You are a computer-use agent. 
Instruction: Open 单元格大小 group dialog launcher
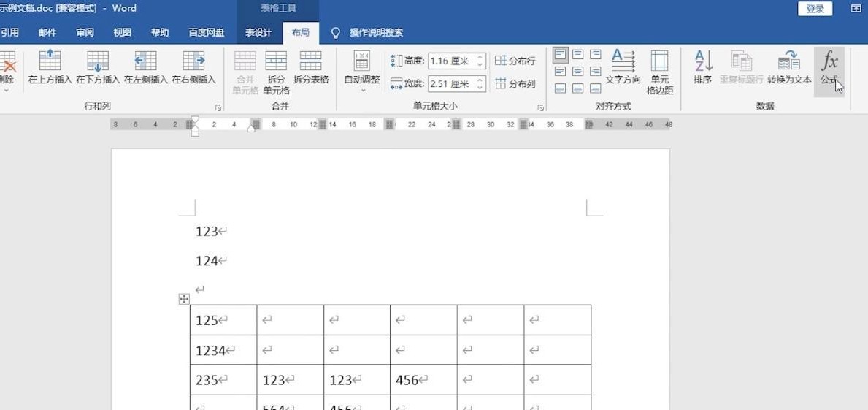tap(541, 107)
